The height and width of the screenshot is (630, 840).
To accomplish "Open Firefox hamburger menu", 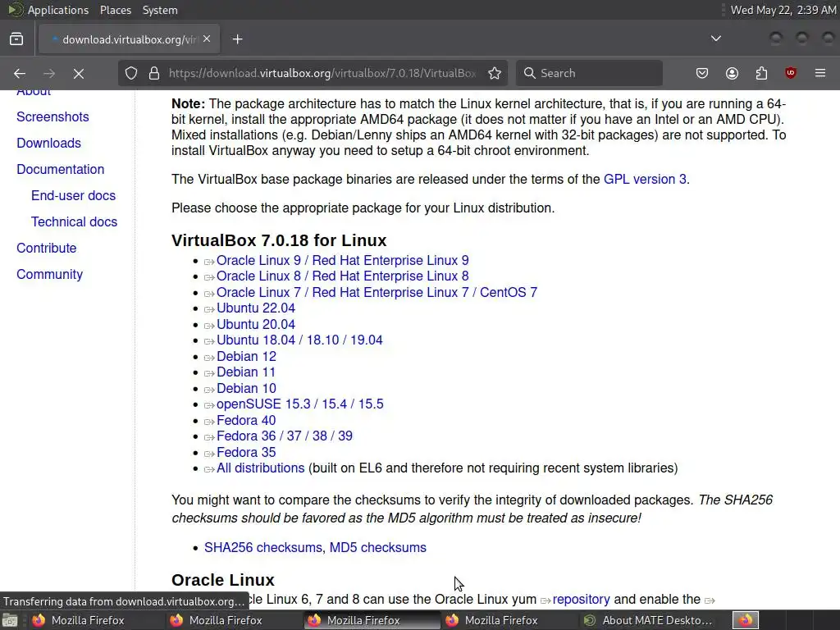I will 820,73.
